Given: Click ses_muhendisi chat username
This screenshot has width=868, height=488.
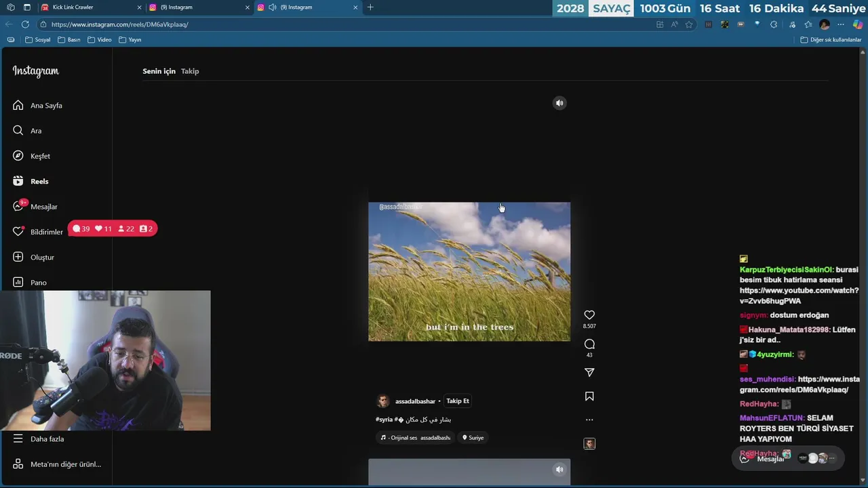Looking at the screenshot, I should click(768, 380).
